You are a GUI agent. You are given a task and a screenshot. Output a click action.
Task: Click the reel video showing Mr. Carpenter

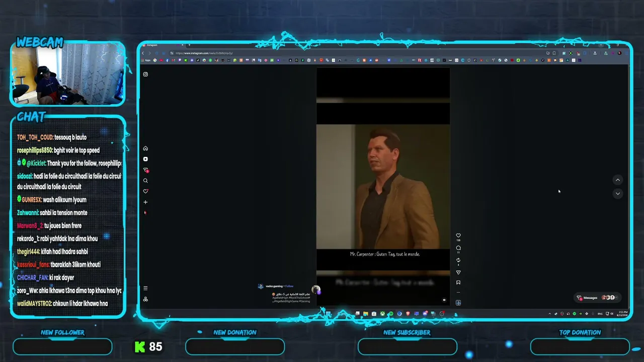(x=383, y=187)
